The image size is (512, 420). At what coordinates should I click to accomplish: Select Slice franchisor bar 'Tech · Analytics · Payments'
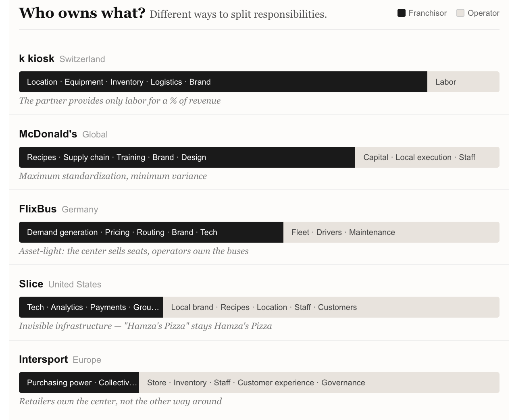[91, 307]
